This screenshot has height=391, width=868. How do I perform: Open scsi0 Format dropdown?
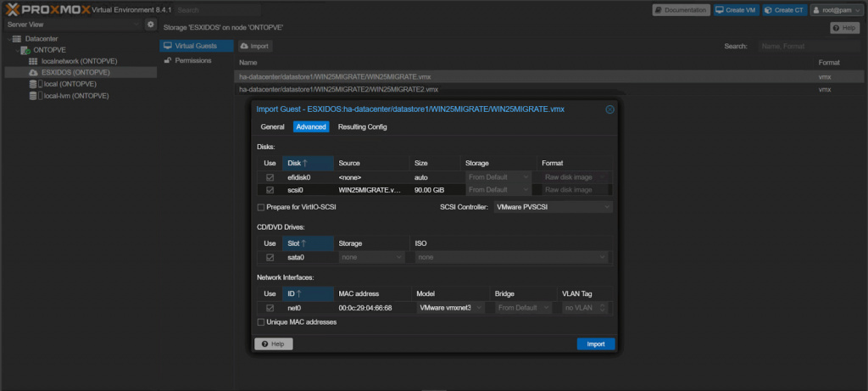click(576, 190)
